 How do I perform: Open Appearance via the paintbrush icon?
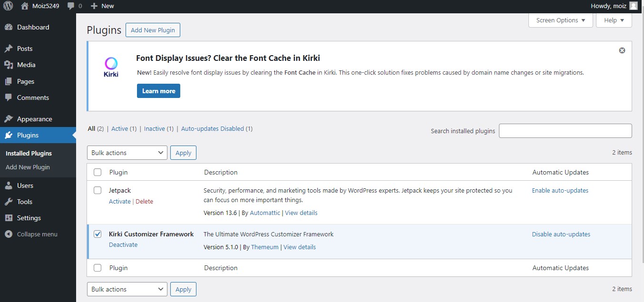pyautogui.click(x=9, y=119)
